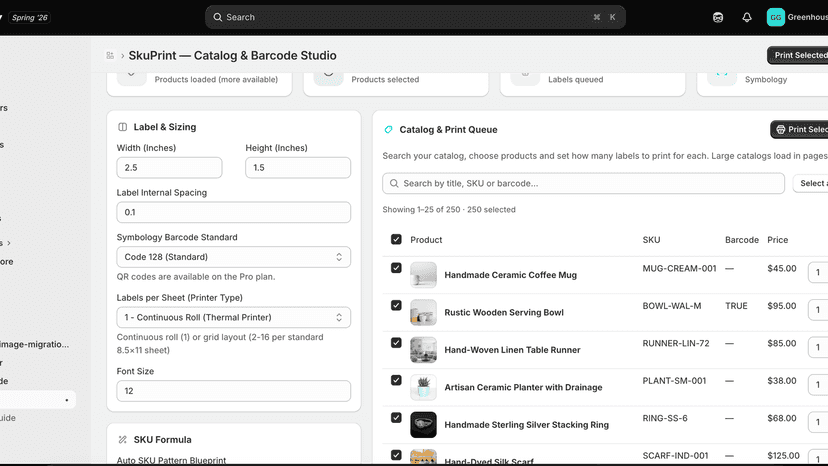Open Labels per Sheet printer type dropdown
The image size is (828, 466).
click(233, 318)
